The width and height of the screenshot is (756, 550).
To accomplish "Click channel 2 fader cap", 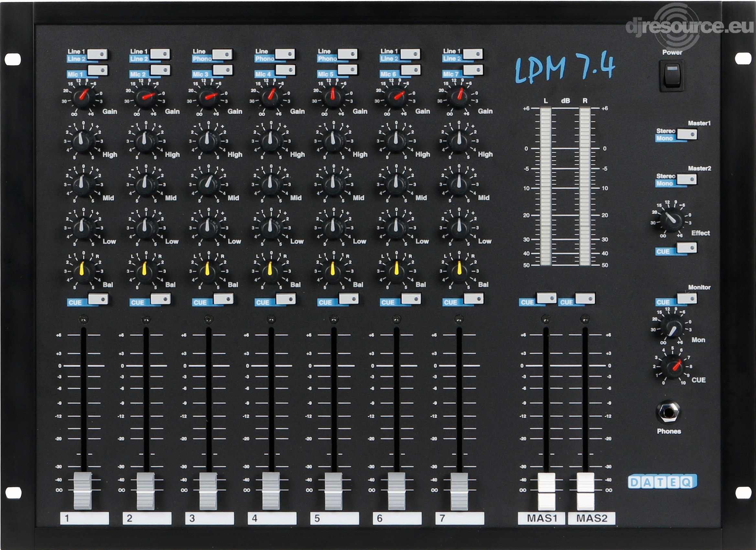I will [x=146, y=491].
